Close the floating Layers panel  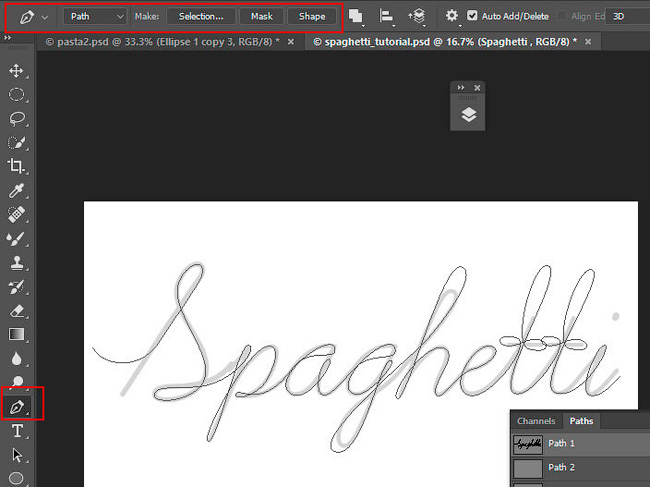477,87
